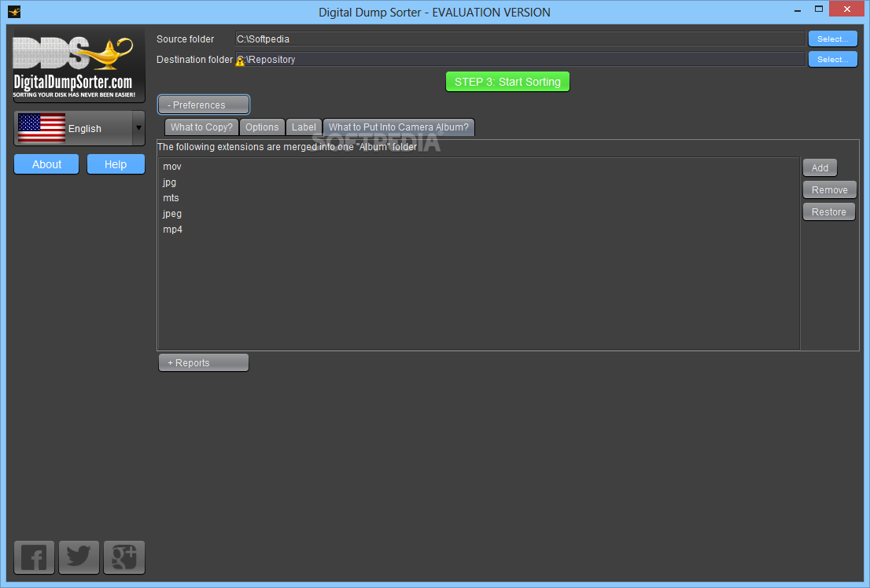Open the Twitter social icon

pyautogui.click(x=79, y=557)
